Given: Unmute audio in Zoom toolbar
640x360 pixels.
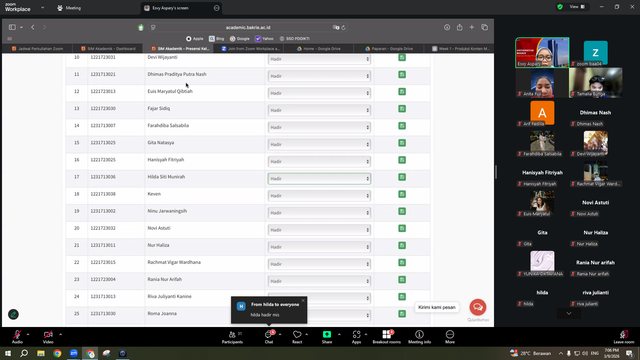Looking at the screenshot, I should pos(17,337).
